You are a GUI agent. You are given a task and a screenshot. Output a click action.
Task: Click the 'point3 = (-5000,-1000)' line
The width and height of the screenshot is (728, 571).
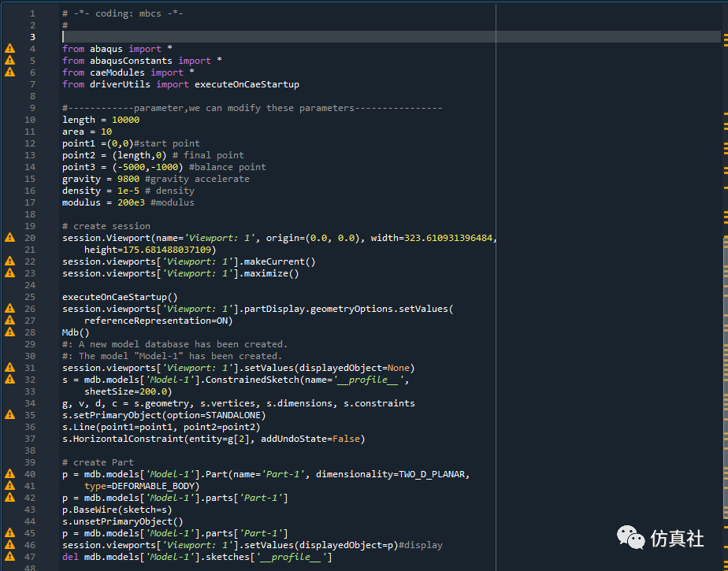(x=123, y=167)
